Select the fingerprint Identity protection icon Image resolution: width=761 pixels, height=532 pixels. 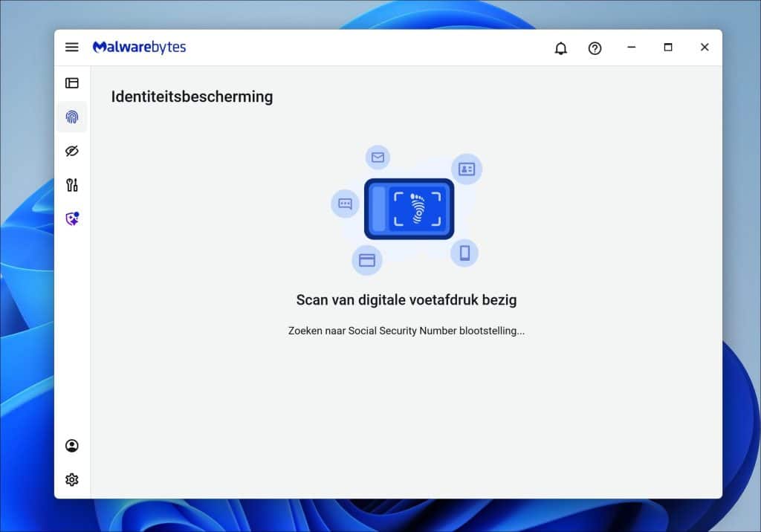pos(71,117)
